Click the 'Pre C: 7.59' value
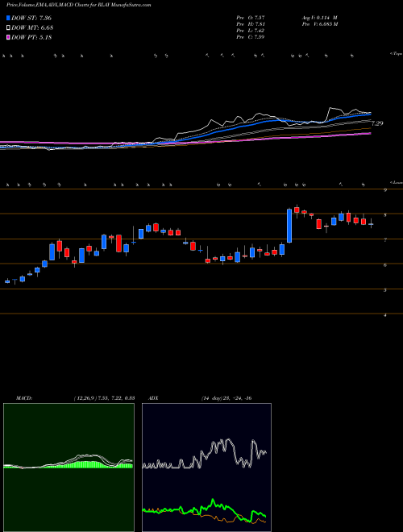Screen dimensions: 403x532 click(x=251, y=37)
